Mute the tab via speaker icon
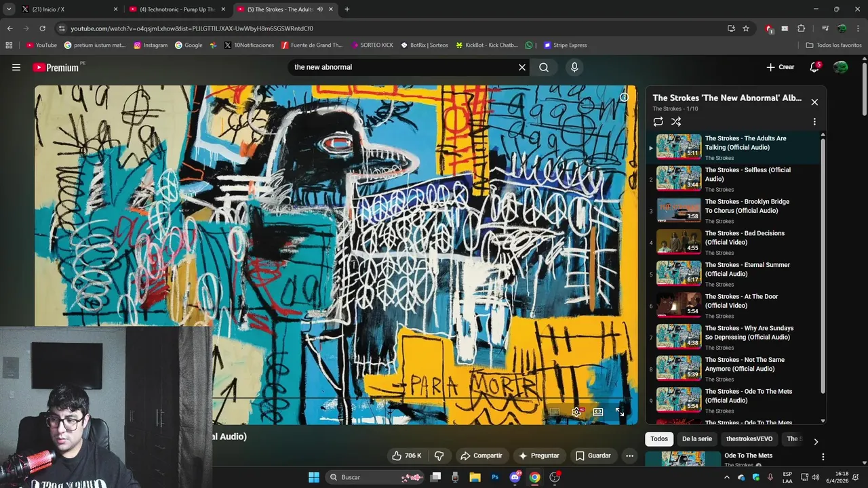This screenshot has height=488, width=868. coord(320,9)
